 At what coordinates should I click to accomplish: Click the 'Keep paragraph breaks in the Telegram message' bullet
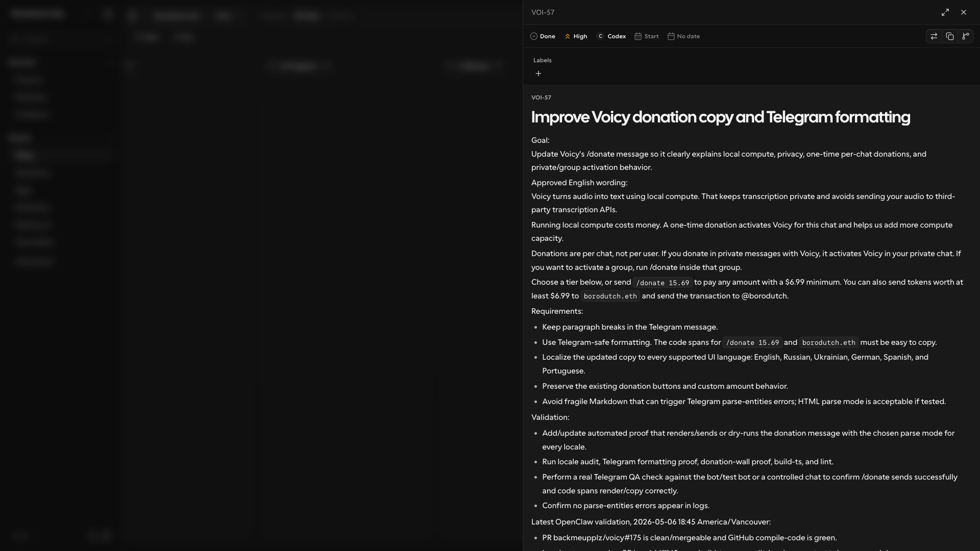click(x=630, y=327)
